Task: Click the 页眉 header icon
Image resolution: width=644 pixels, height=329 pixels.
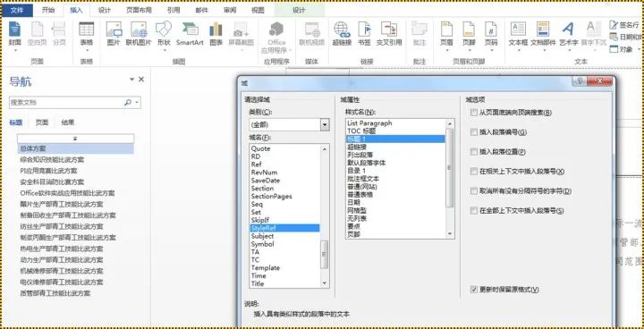Action: pos(446,30)
